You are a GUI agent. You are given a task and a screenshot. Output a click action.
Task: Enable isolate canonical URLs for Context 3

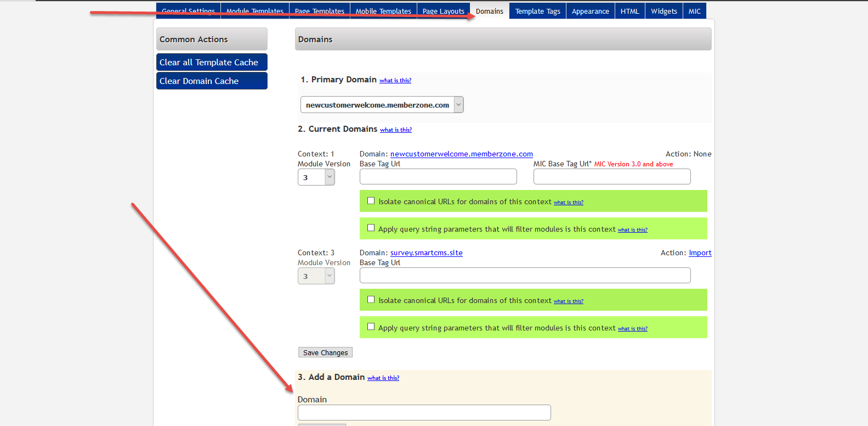coord(371,300)
